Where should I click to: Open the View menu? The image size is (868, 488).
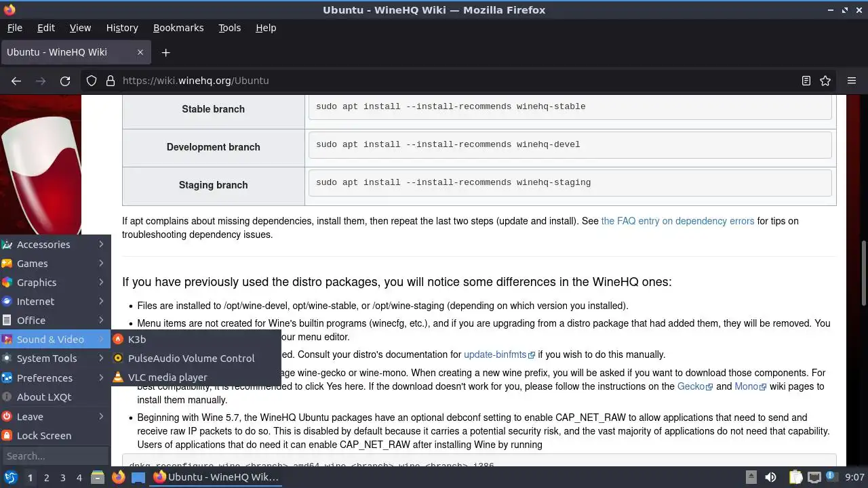coord(80,28)
